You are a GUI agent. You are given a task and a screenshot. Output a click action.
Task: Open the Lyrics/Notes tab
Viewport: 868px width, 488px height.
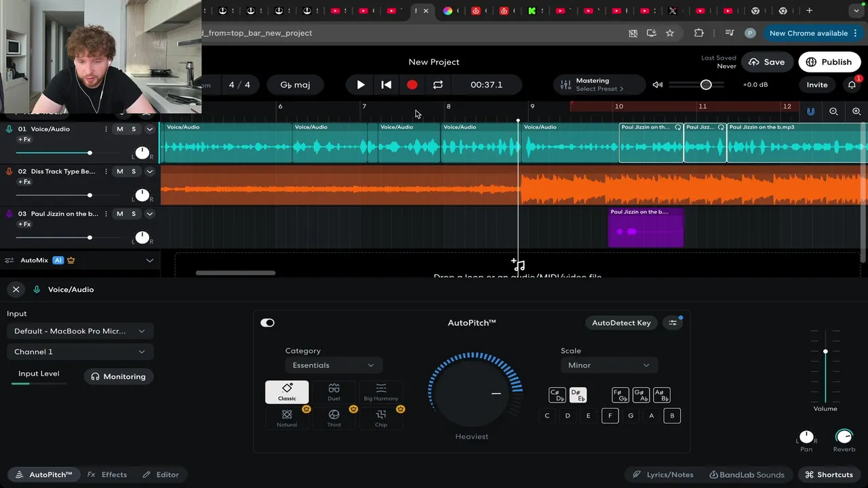tap(663, 474)
